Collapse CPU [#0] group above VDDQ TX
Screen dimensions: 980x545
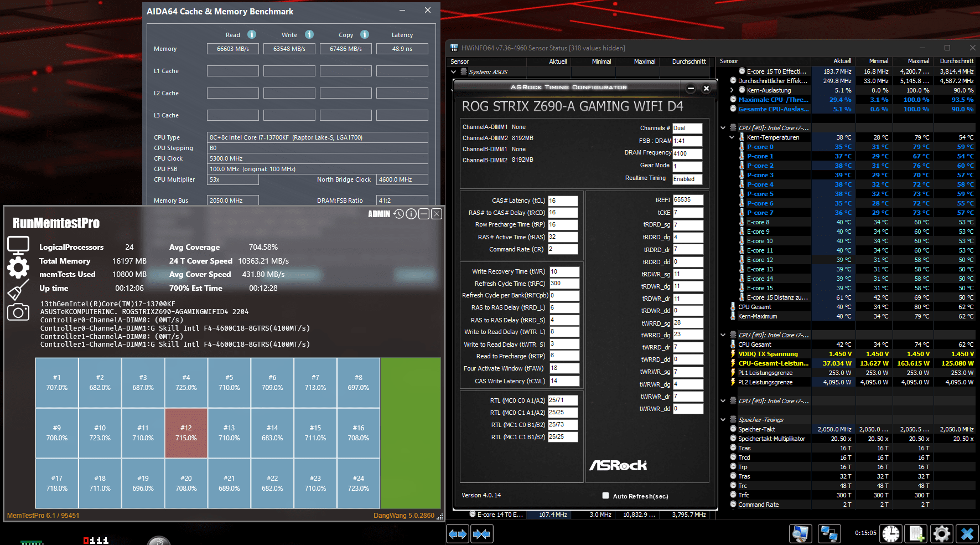(723, 335)
